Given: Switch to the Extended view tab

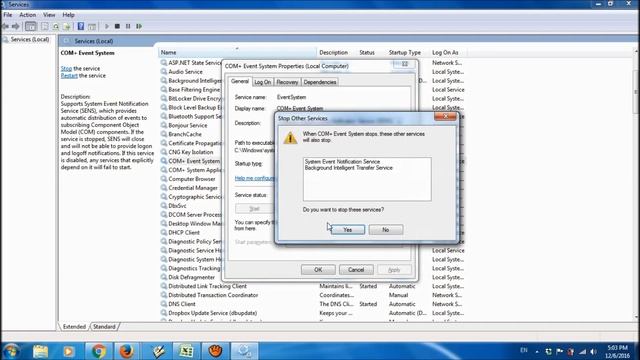Looking at the screenshot, I should 74,327.
